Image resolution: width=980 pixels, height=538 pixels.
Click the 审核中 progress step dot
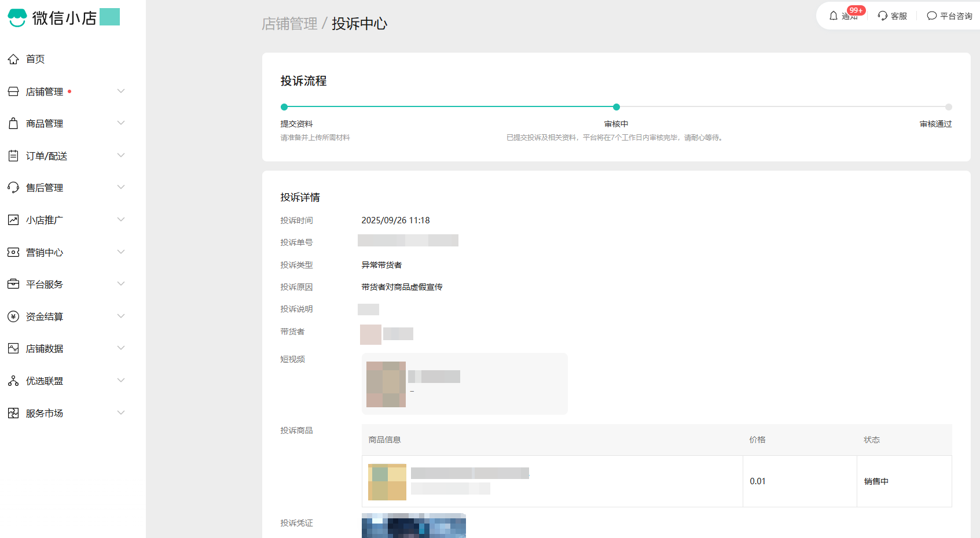click(616, 107)
